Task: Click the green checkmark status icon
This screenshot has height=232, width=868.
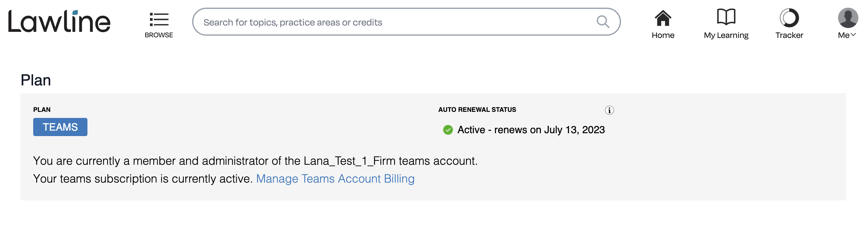Action: [x=448, y=130]
